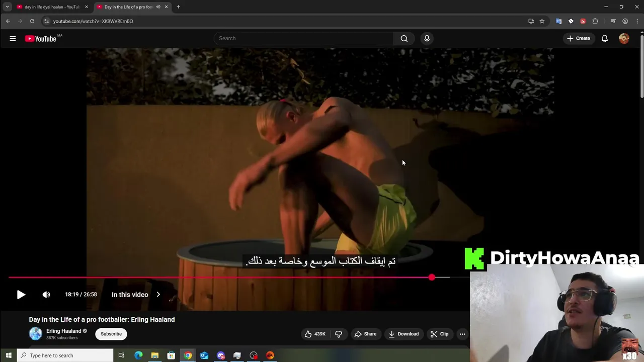Start voice search with microphone icon
Viewport: 644px width, 362px height.
[x=427, y=38]
